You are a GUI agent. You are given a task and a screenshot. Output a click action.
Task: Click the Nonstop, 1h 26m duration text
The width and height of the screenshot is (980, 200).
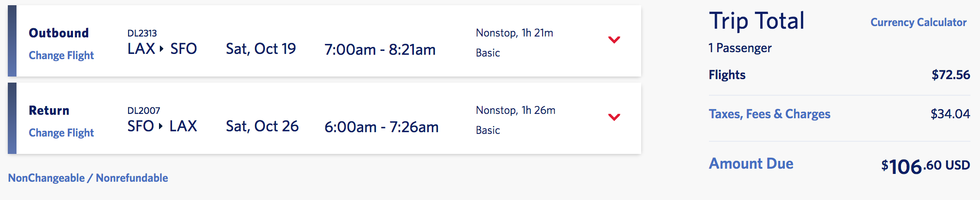pyautogui.click(x=516, y=110)
